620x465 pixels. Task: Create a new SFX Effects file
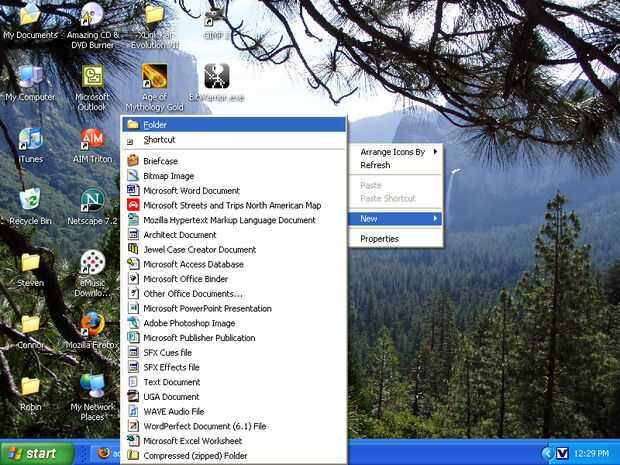click(234, 367)
